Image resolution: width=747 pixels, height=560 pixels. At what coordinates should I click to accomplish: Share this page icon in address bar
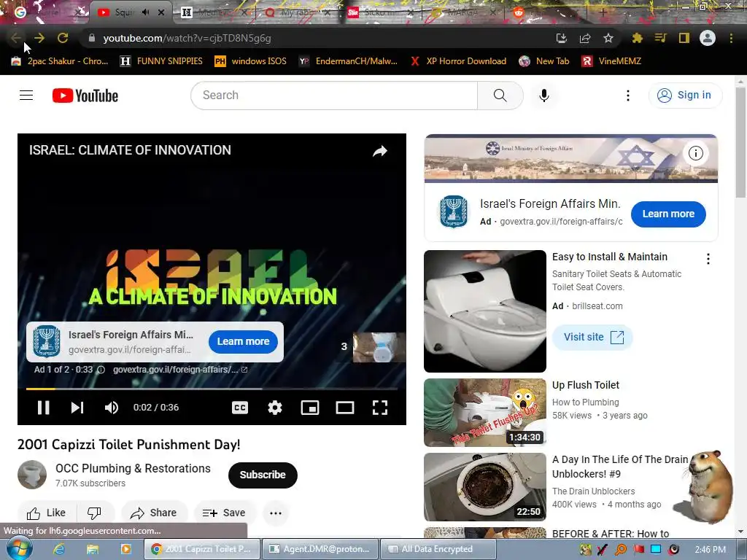585,38
